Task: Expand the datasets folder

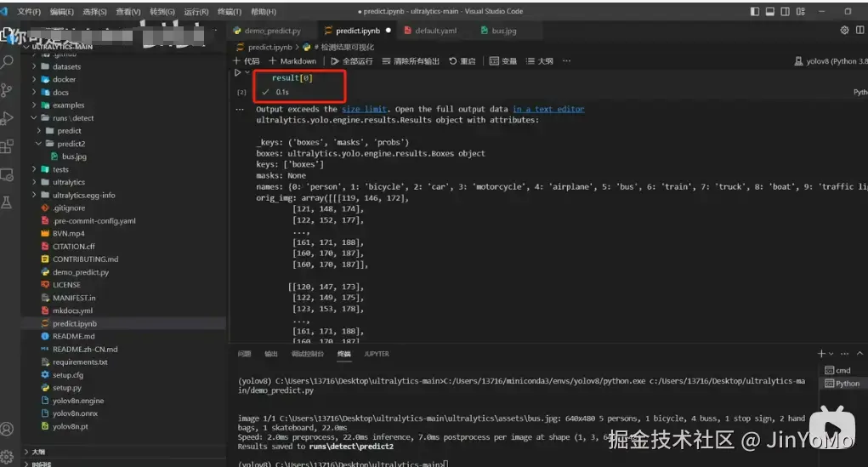Action: (34, 66)
